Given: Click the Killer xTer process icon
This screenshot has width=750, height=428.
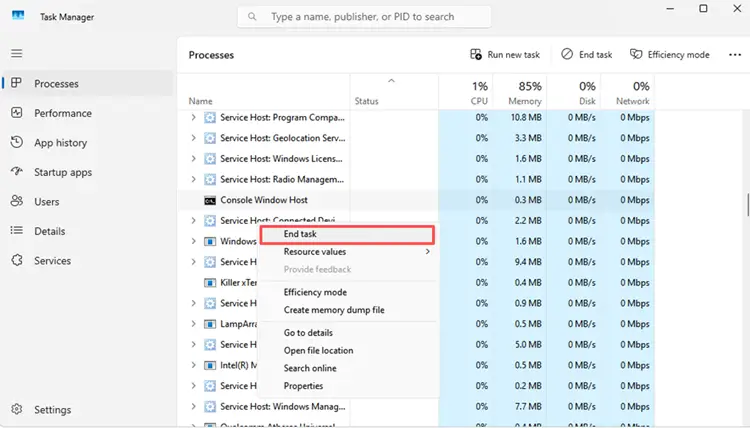Looking at the screenshot, I should (210, 283).
